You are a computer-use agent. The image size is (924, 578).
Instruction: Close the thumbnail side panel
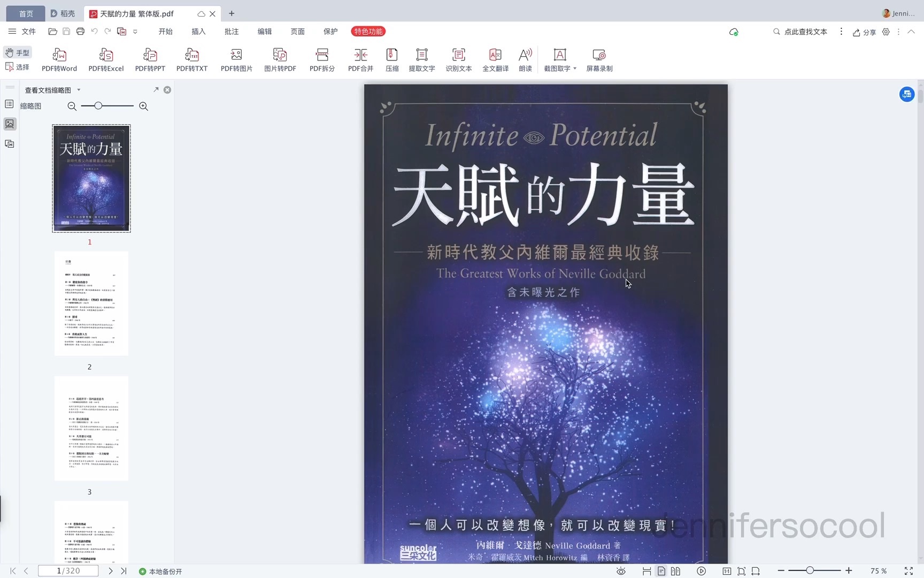[167, 90]
